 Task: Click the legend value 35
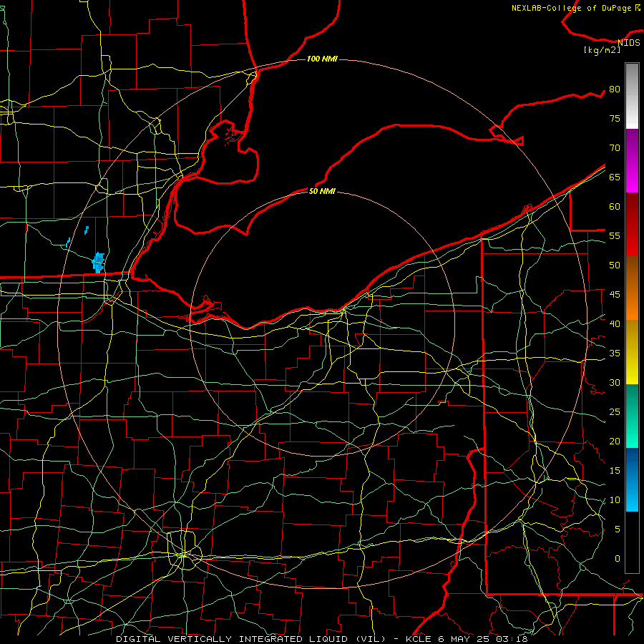615,353
